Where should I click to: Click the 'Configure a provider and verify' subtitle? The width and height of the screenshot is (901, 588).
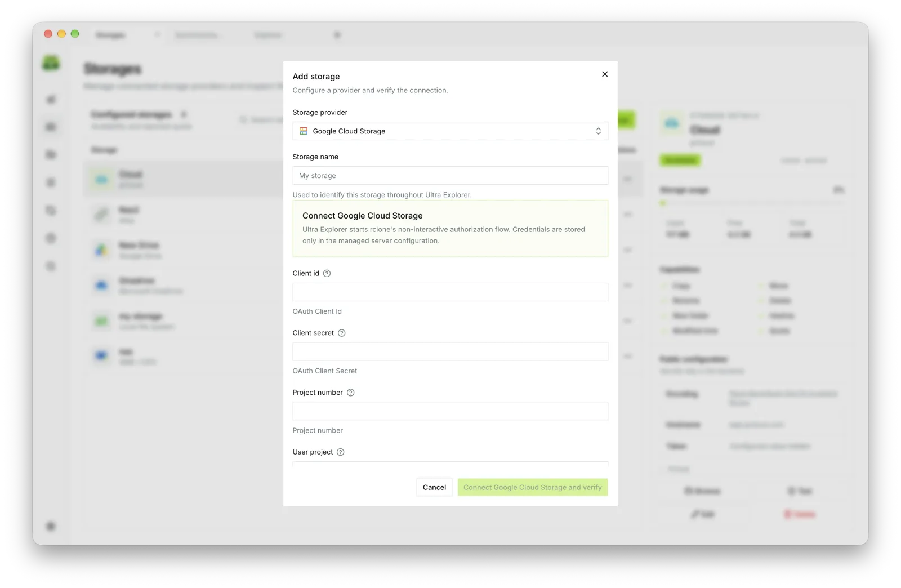tap(370, 90)
